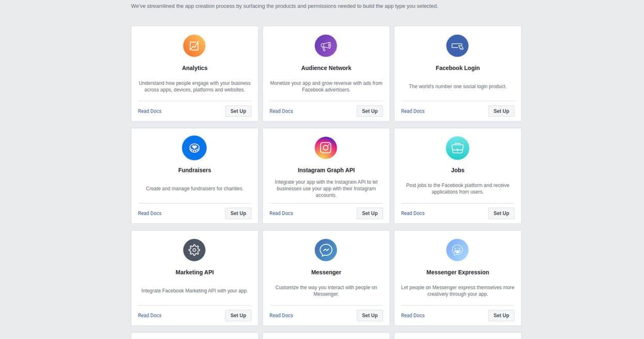Open Read Docs for Messenger Expression
Viewport: 644px width, 339px height.
[413, 315]
